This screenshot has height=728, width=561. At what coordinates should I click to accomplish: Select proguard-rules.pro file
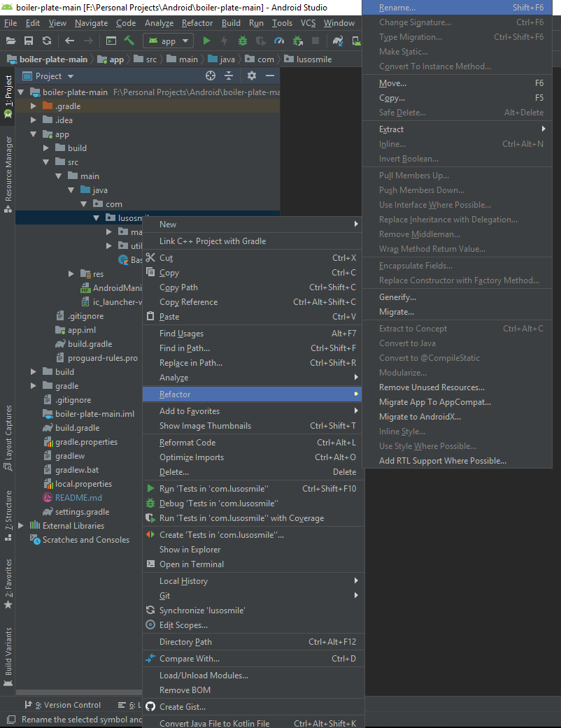pyautogui.click(x=103, y=358)
